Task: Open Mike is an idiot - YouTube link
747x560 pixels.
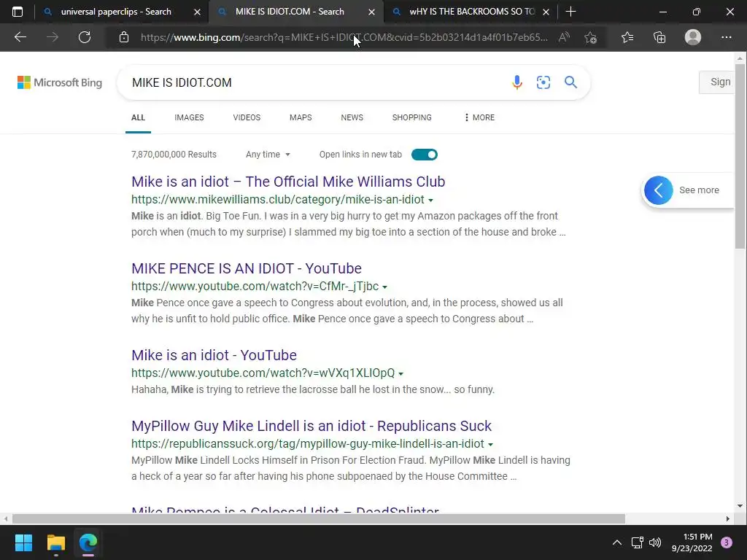Action: 214,355
